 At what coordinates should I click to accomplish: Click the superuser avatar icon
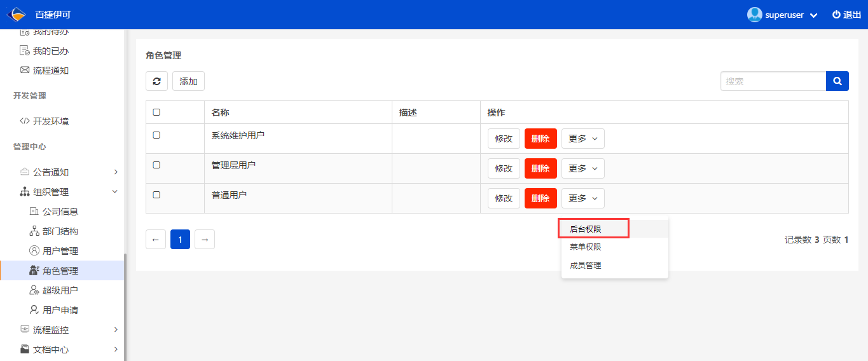754,15
